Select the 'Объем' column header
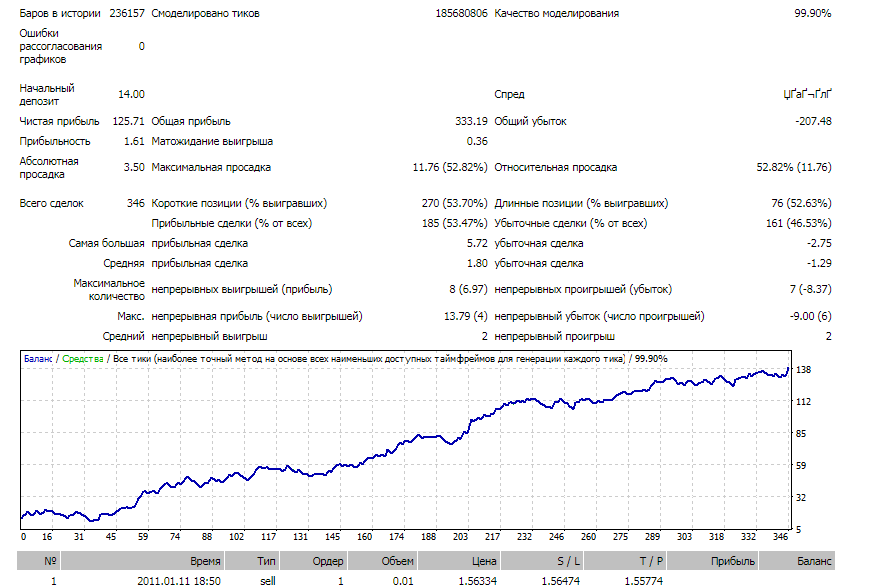 [x=382, y=561]
